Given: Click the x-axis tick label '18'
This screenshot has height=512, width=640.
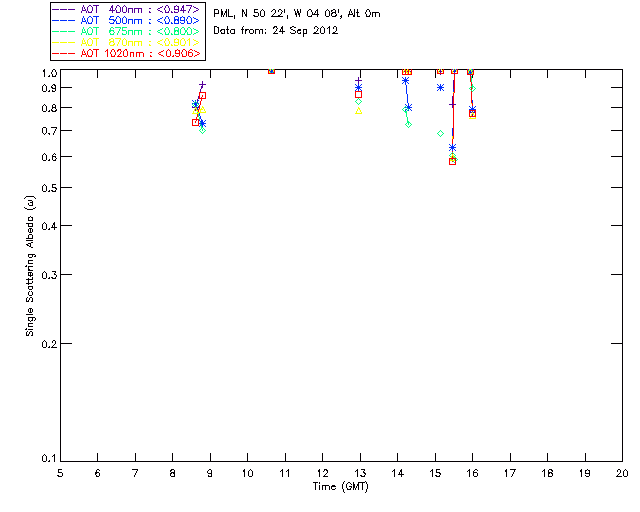Looking at the screenshot, I should click(547, 473).
